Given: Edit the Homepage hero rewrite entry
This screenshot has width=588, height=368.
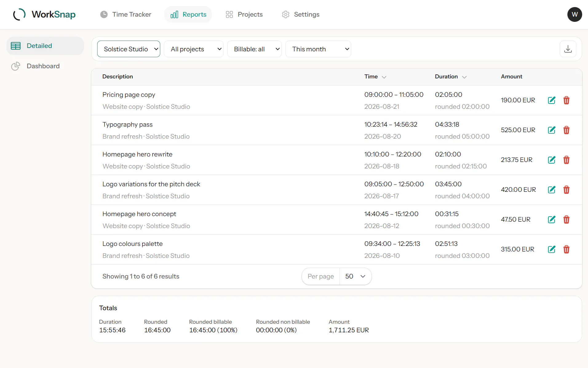Looking at the screenshot, I should pyautogui.click(x=551, y=160).
